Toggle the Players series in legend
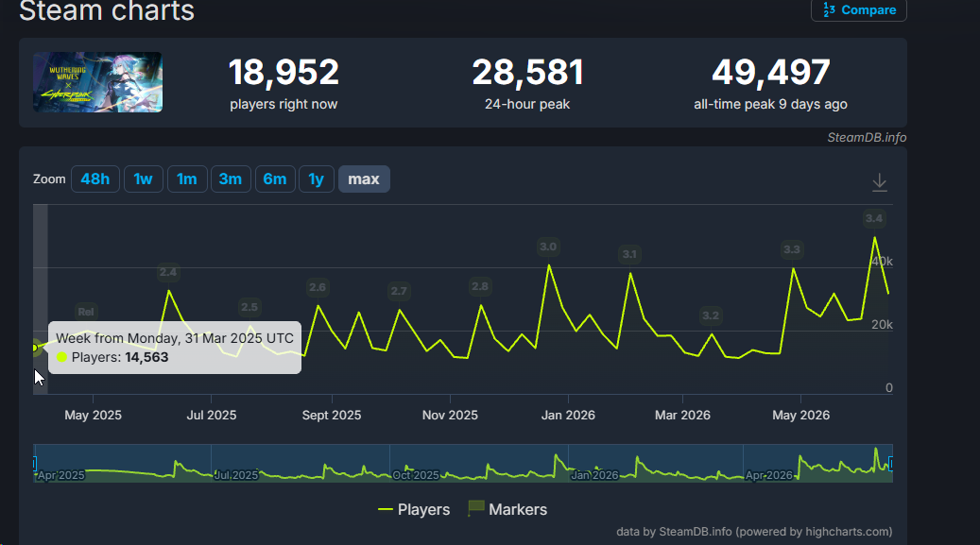Image resolution: width=980 pixels, height=545 pixels. (x=414, y=509)
